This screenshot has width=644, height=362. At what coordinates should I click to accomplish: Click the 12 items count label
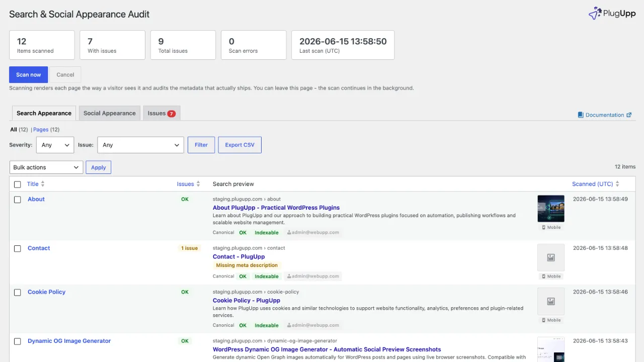click(x=625, y=166)
